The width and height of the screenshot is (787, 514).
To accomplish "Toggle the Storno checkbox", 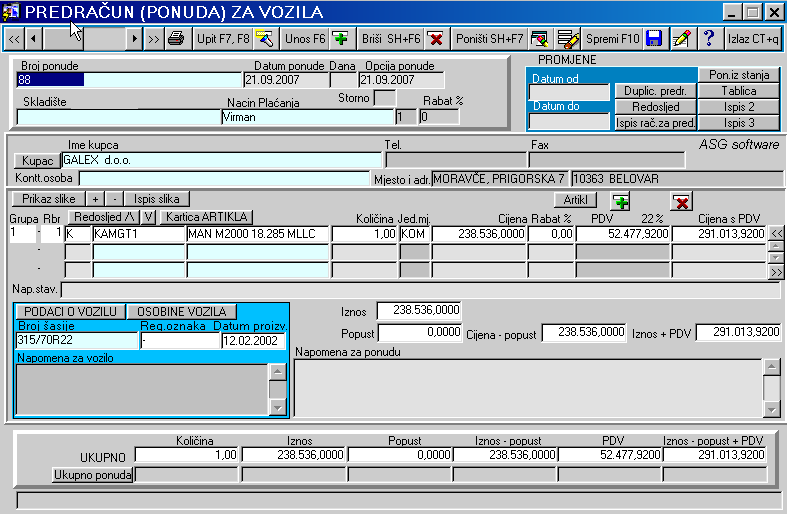I will [385, 98].
